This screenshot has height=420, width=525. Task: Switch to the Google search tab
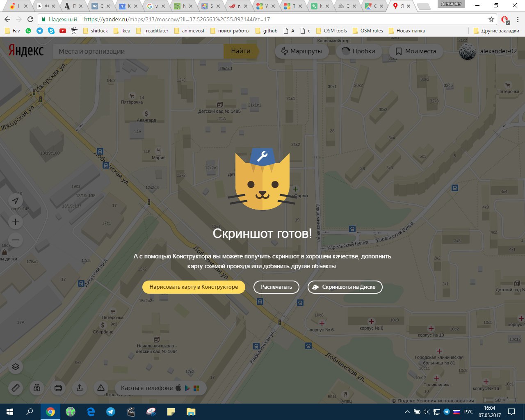pos(156,6)
